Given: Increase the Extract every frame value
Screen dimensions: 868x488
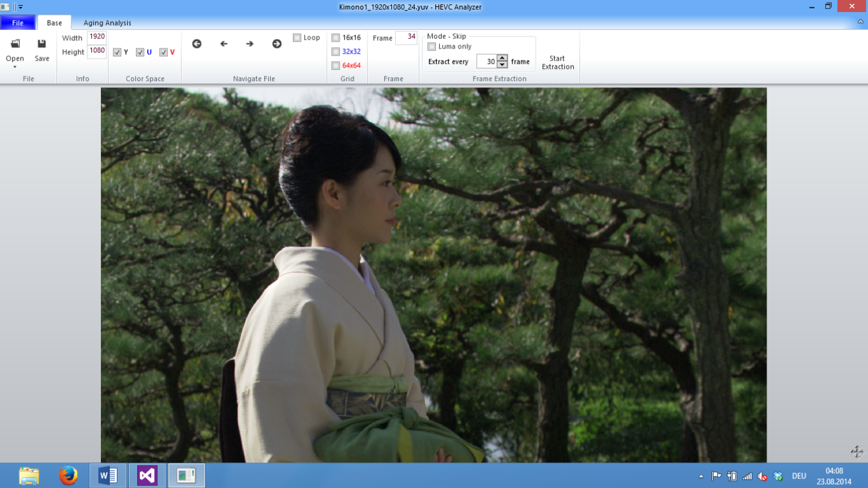Looking at the screenshot, I should pos(502,59).
